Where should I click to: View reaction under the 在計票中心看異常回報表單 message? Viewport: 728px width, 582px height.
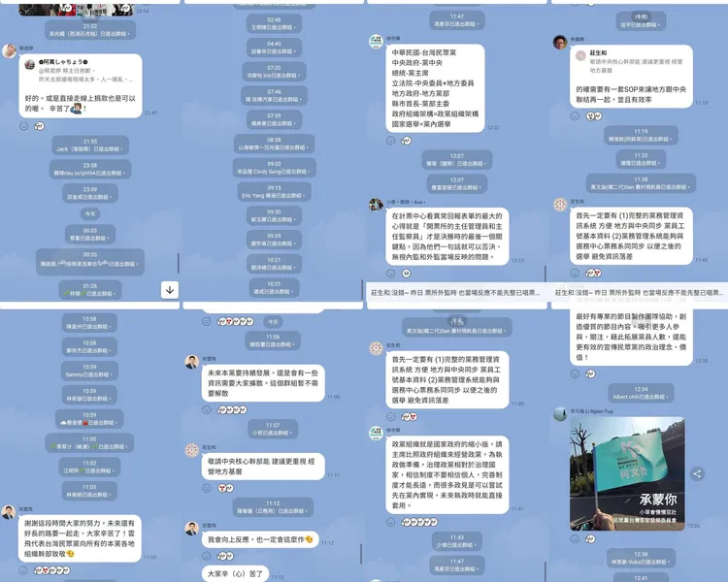pyautogui.click(x=407, y=274)
